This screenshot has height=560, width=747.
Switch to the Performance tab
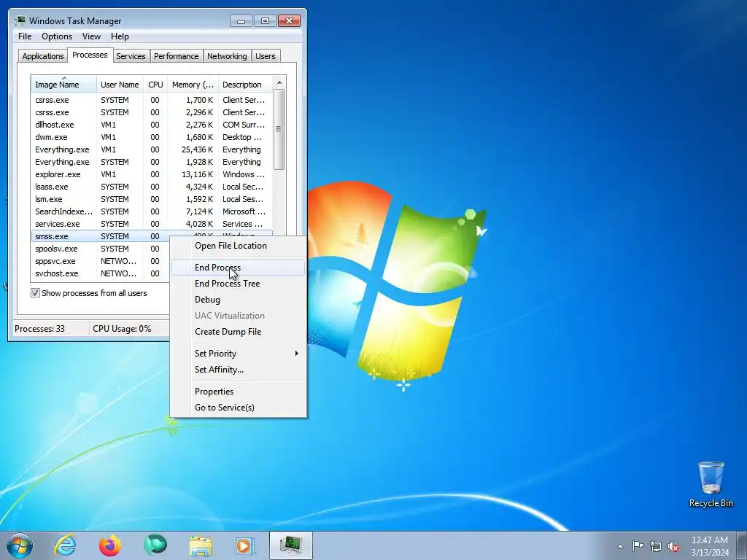[177, 56]
